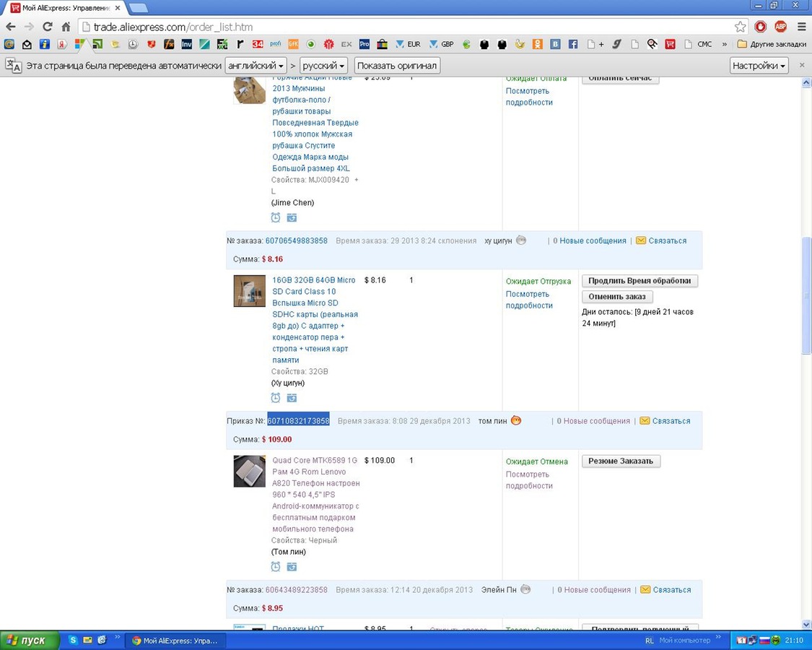This screenshot has width=812, height=650.
Task: Click the envelope icon beside Связаться for order 60706549883858
Action: [x=641, y=240]
